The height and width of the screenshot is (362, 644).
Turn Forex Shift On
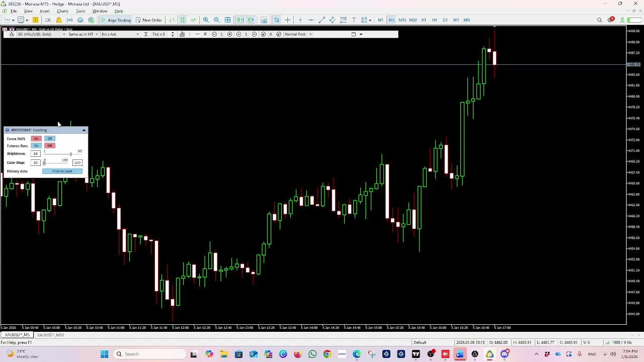click(x=36, y=139)
